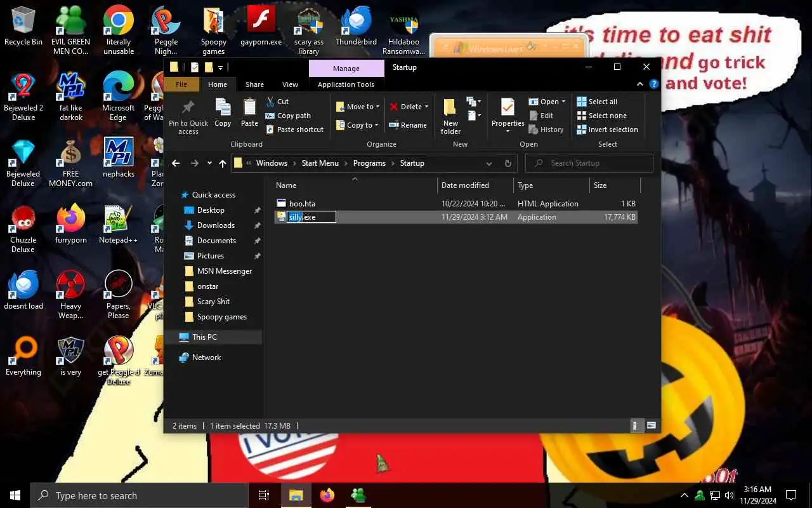Open recent locations dropdown arrow

[x=209, y=163]
